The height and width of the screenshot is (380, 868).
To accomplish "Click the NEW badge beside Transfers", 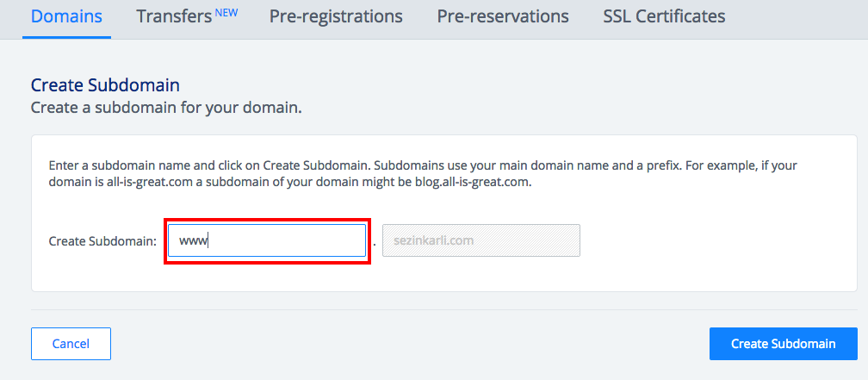I will [227, 12].
